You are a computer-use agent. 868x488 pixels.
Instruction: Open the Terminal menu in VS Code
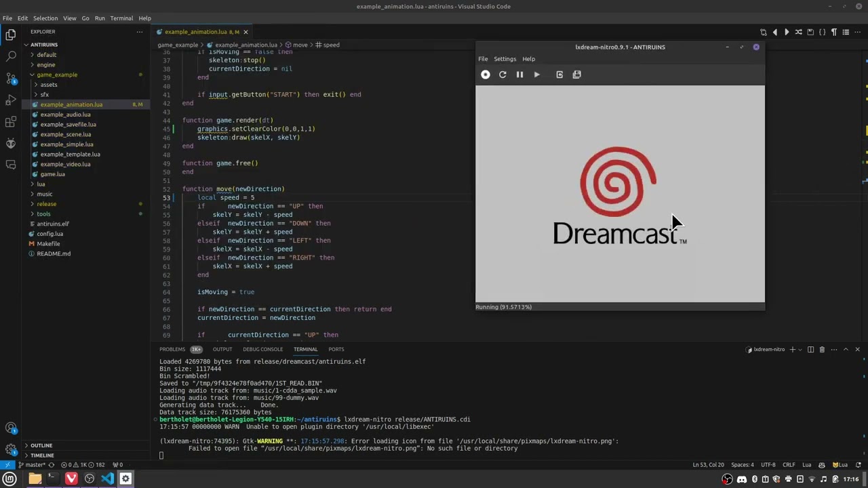(121, 18)
